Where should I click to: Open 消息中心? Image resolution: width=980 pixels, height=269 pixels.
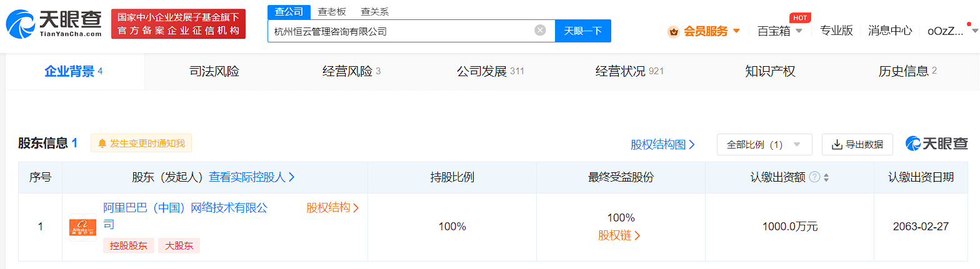click(x=890, y=31)
